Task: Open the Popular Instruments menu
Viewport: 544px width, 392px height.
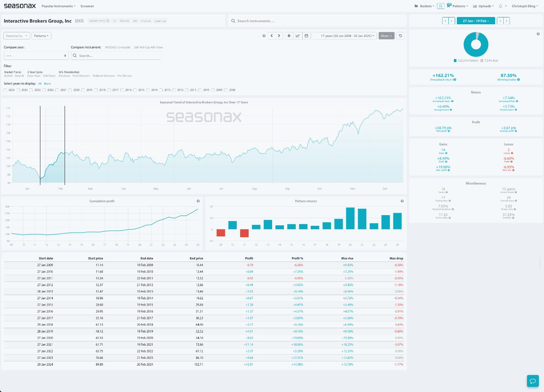Action: [x=58, y=6]
